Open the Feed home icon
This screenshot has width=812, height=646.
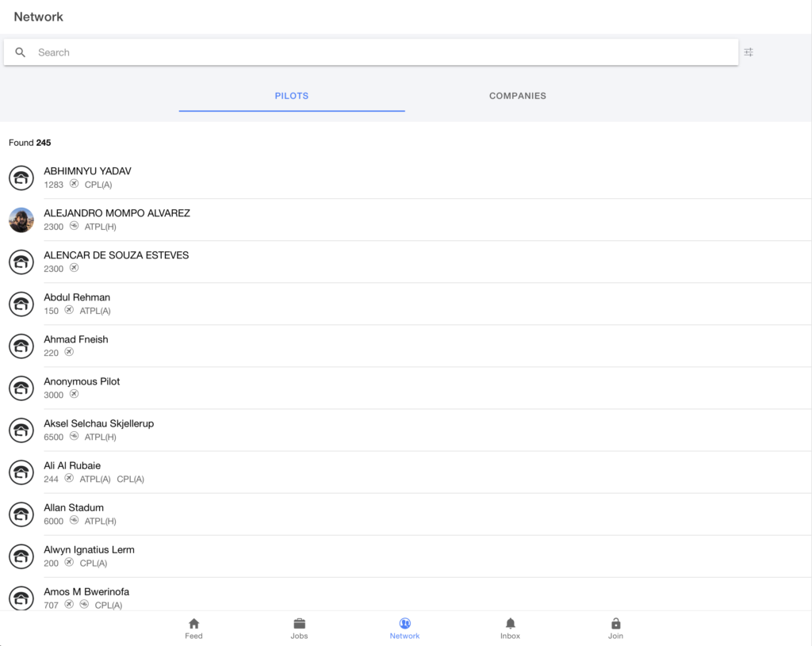point(193,623)
